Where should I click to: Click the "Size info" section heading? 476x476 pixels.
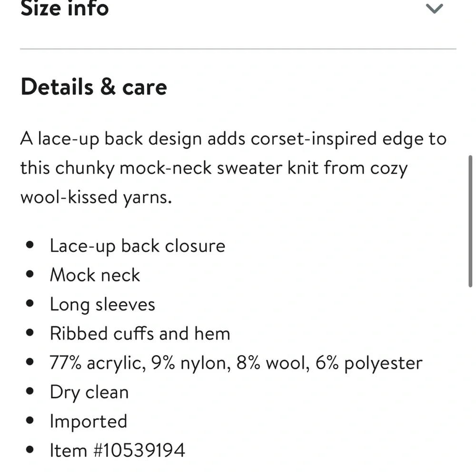coord(65,8)
